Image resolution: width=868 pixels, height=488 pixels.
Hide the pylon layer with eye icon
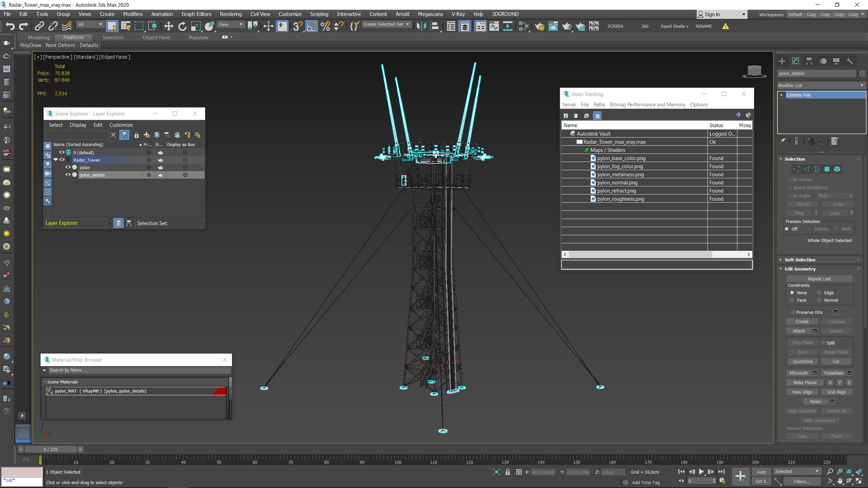pos(68,168)
